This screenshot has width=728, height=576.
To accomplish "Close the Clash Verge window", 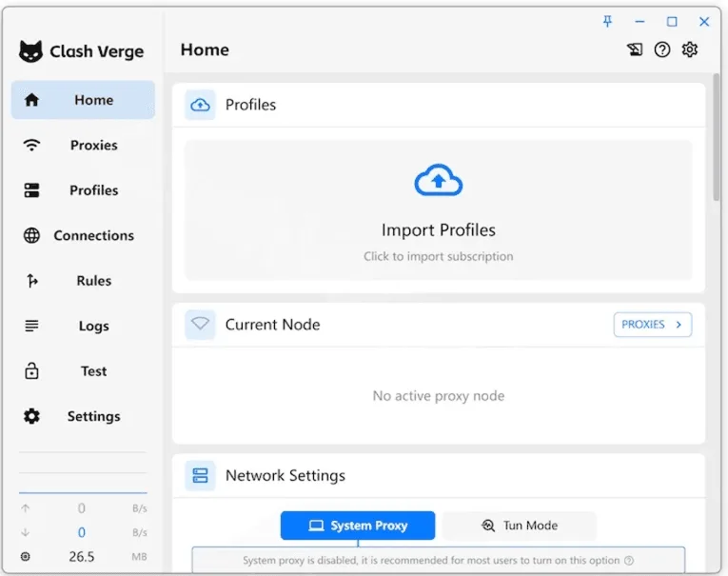I will (x=704, y=21).
